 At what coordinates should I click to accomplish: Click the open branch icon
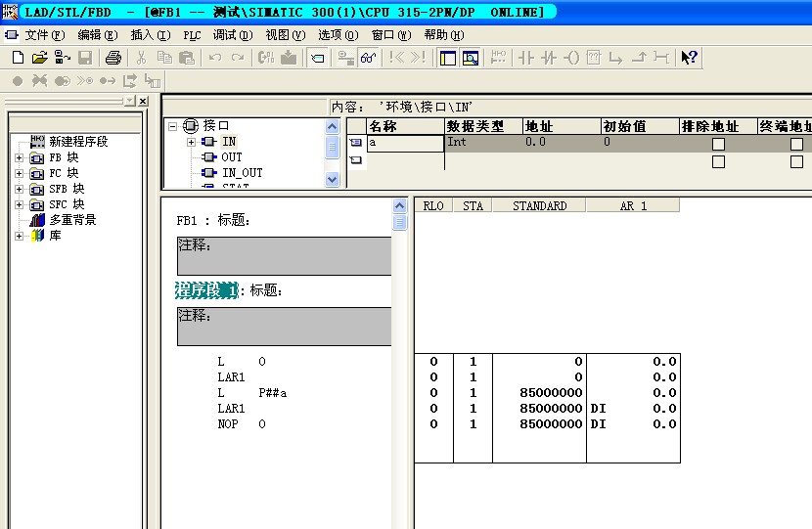pyautogui.click(x=615, y=58)
